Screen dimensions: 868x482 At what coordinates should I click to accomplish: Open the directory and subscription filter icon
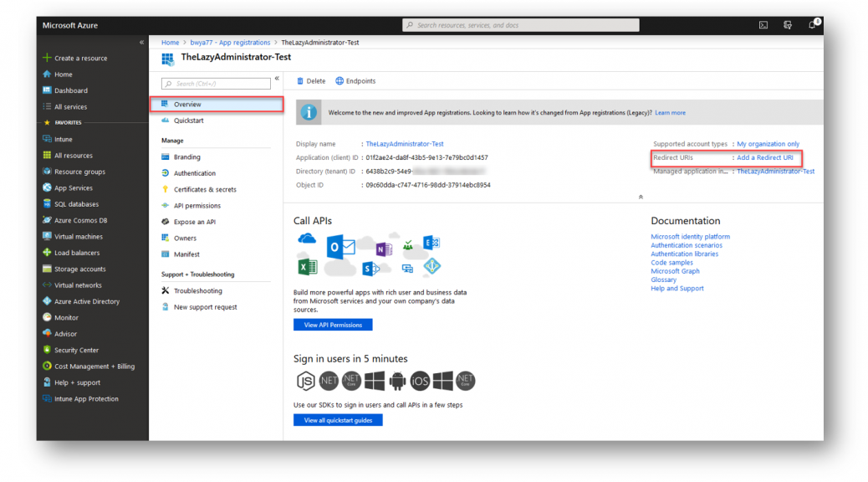pyautogui.click(x=788, y=25)
